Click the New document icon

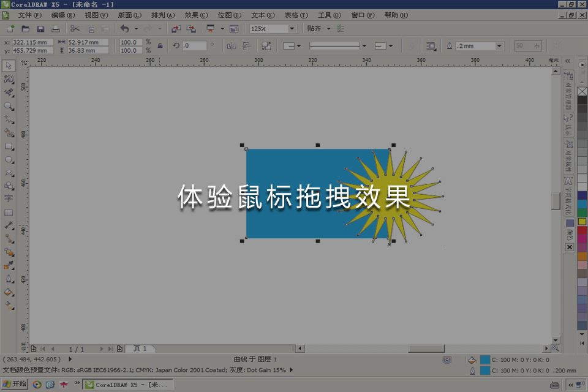(10, 29)
